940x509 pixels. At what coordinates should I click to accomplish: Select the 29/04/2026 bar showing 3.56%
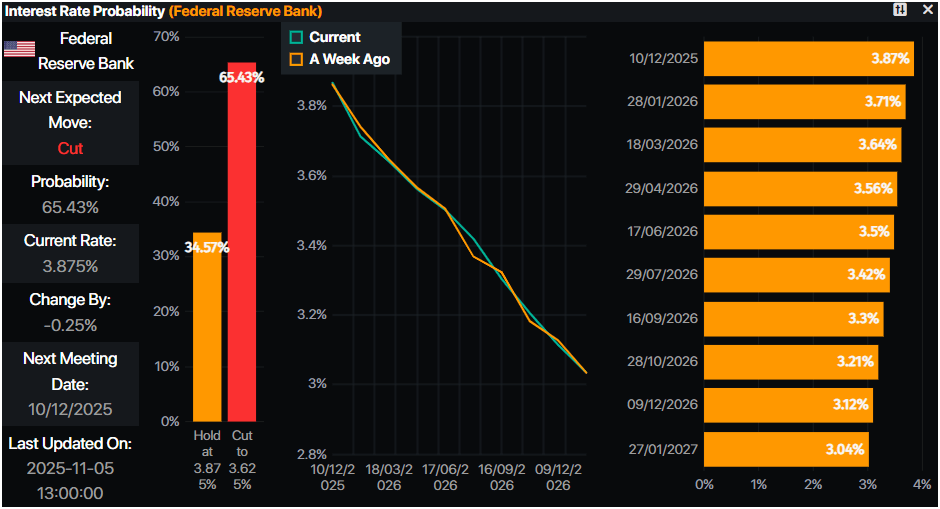pyautogui.click(x=800, y=189)
